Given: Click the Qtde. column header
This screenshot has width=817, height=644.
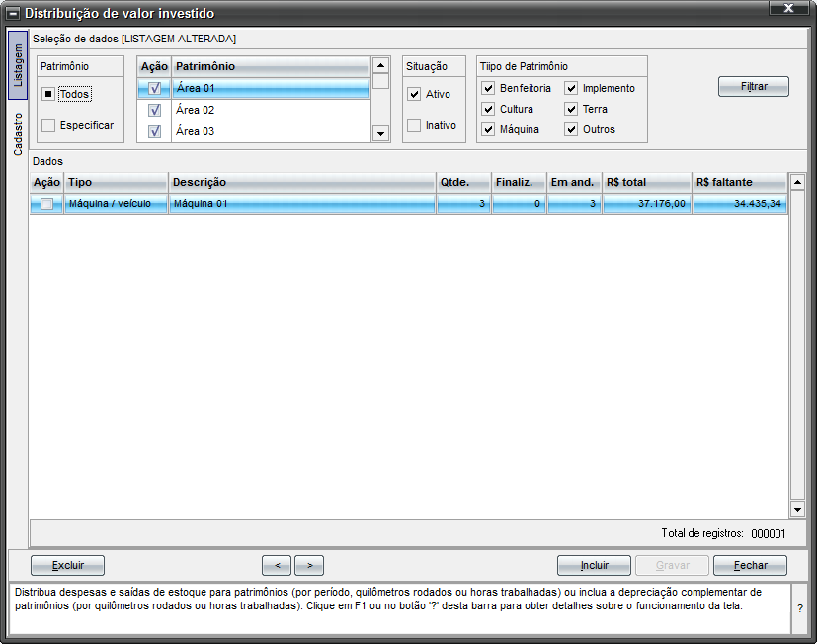Looking at the screenshot, I should pyautogui.click(x=463, y=183).
